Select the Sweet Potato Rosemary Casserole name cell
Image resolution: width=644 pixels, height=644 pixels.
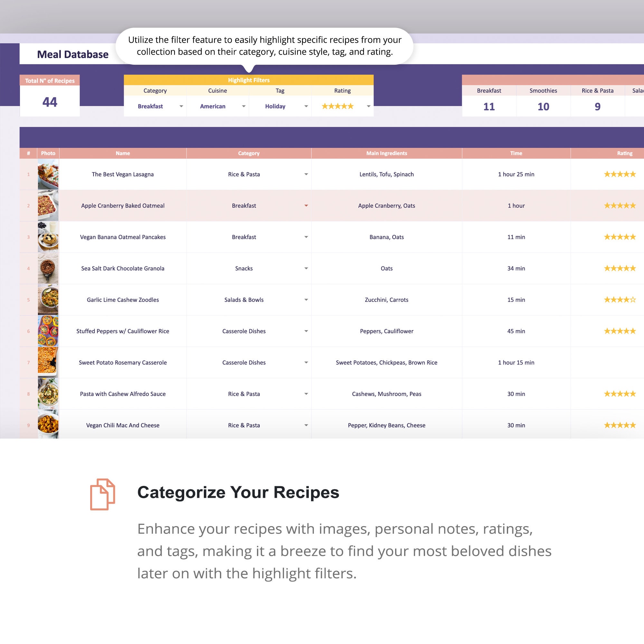click(x=123, y=362)
